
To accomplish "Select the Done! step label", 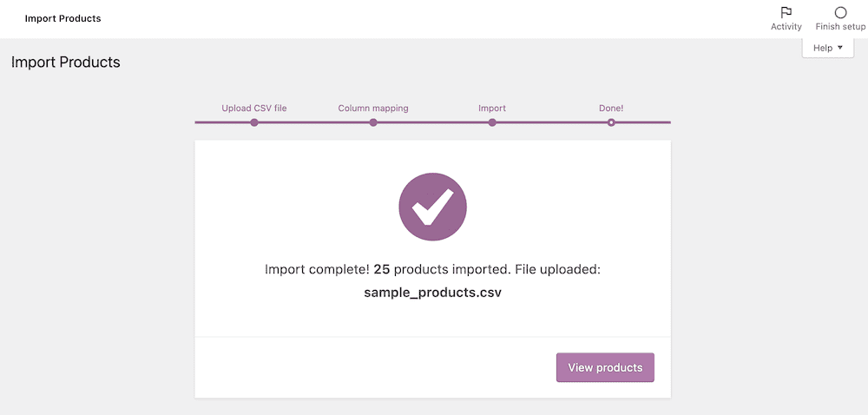I will click(611, 109).
